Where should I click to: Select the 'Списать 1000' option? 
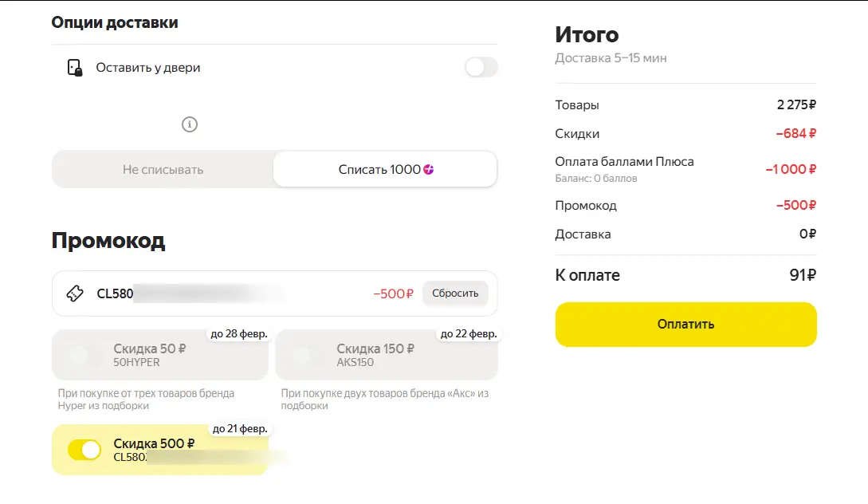[385, 170]
